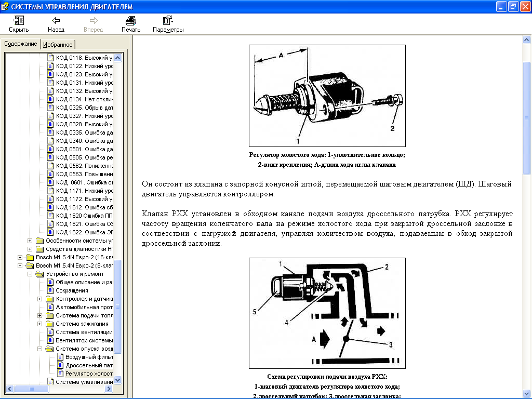Screen dimensions: 532x399
Task: Open topic КОД 0328 page icon
Action: tap(50, 124)
